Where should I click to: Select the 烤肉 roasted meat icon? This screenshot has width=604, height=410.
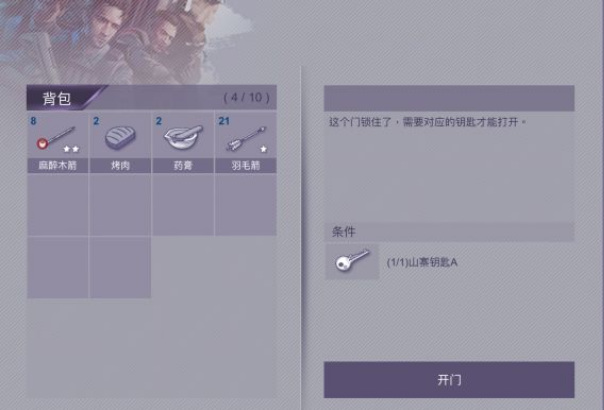tap(120, 137)
